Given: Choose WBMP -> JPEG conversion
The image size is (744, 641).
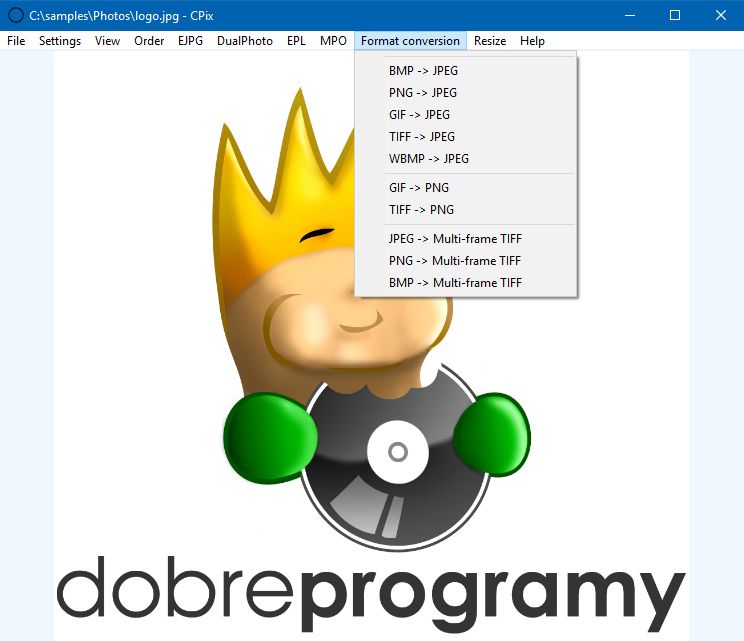Looking at the screenshot, I should click(466, 158).
